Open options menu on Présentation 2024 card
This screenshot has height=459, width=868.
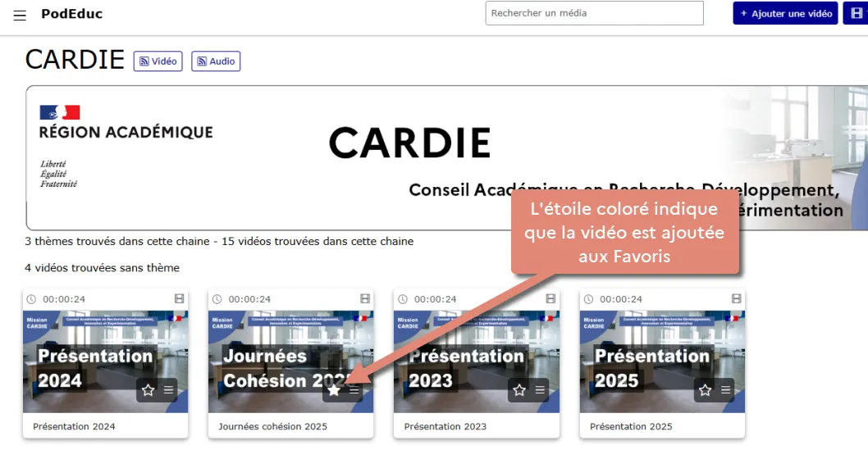tap(168, 390)
